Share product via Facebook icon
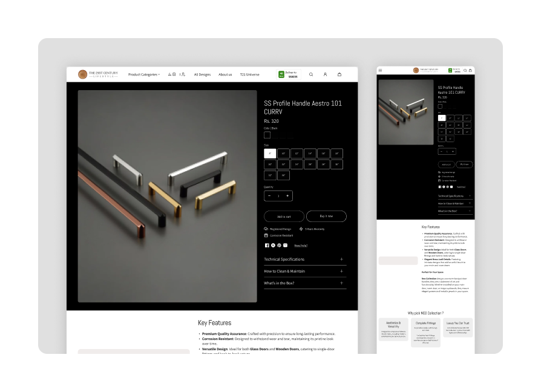 pos(267,246)
